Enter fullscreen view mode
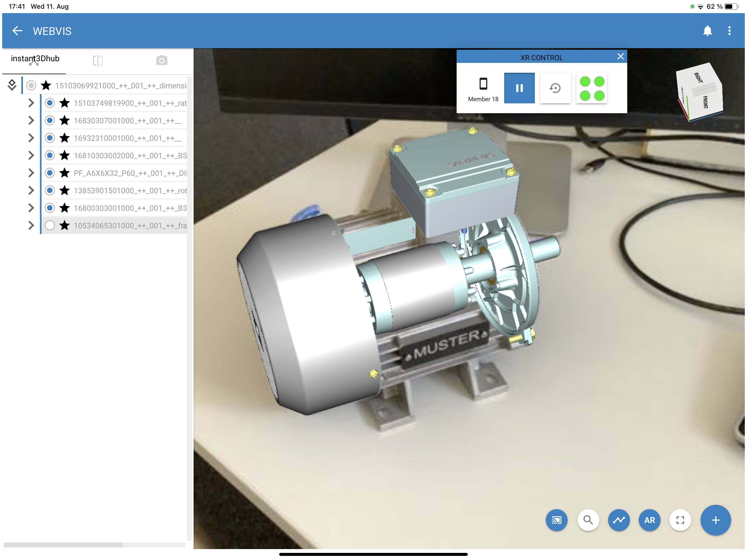 coord(680,520)
